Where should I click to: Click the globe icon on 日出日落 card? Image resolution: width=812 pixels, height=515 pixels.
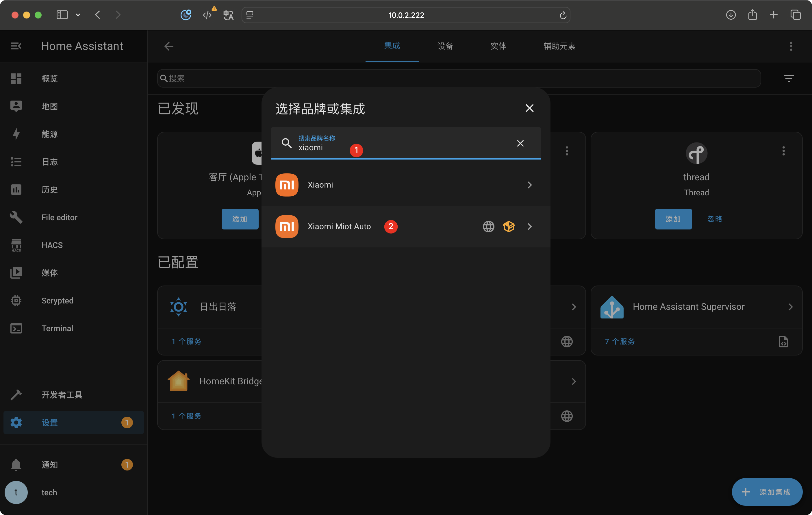[567, 341]
